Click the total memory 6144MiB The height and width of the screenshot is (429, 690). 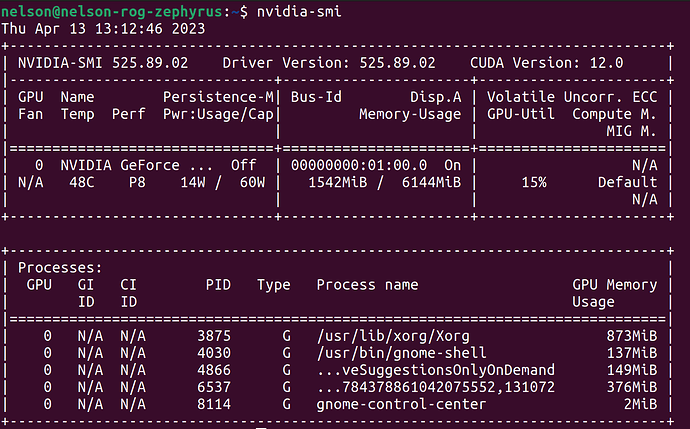tap(431, 182)
